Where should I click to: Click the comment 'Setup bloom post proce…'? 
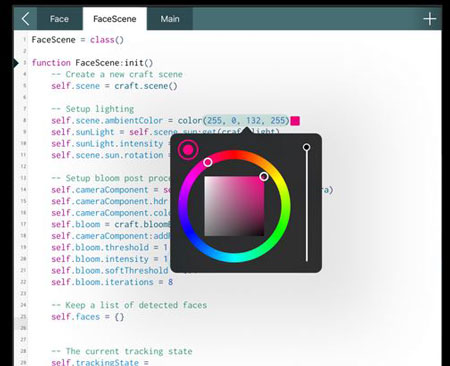(x=111, y=178)
